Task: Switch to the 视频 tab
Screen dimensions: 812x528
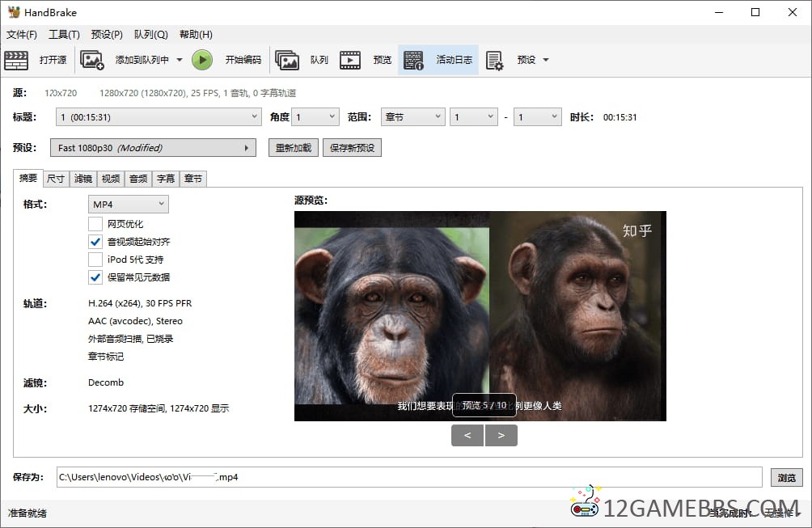Action: tap(111, 179)
